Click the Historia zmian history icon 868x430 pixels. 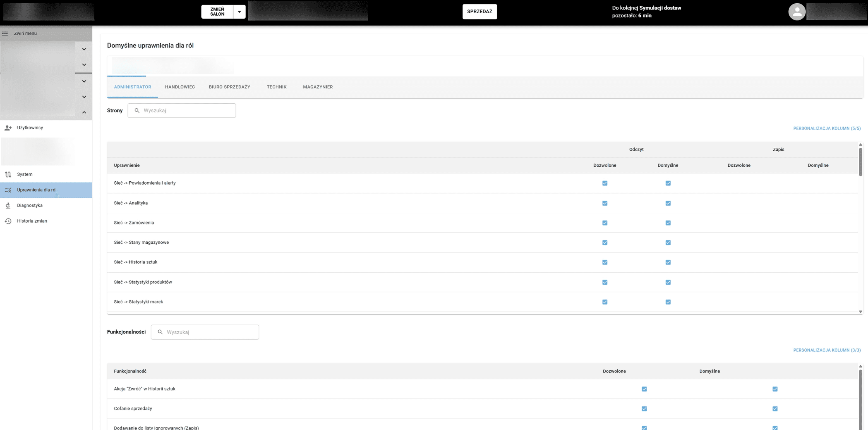point(8,221)
